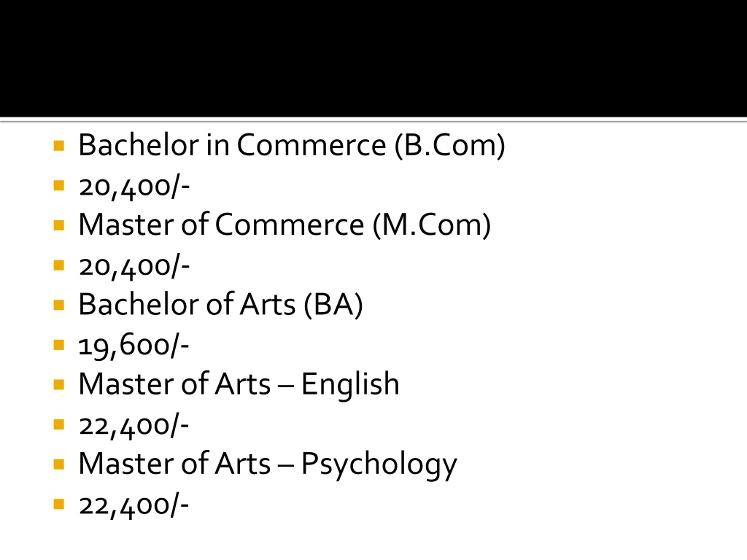Viewport: 747px width, 560px height.
Task: Click the bullet beside 19,600/-
Action: tap(59, 344)
